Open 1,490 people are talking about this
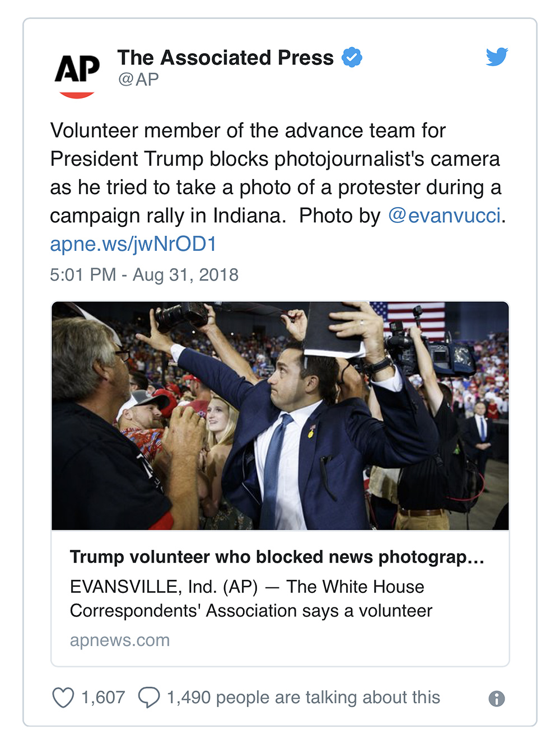Viewport: 560px width, 748px height. click(303, 698)
